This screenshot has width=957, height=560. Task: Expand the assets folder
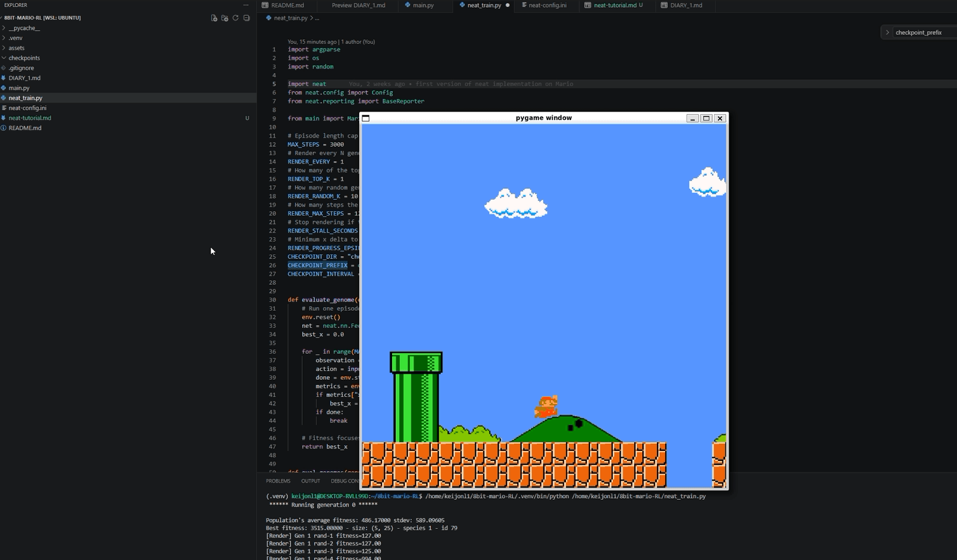(x=4, y=48)
